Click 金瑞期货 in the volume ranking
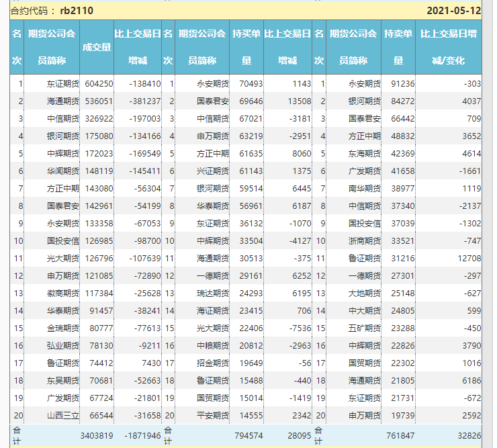The image size is (497, 448). click(62, 328)
